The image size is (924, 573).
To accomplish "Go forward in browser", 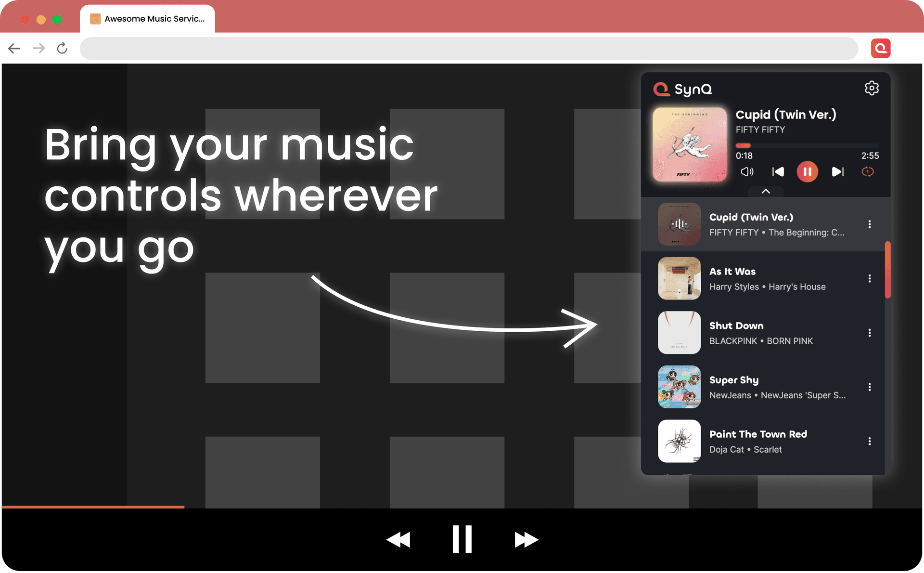I will pyautogui.click(x=38, y=48).
